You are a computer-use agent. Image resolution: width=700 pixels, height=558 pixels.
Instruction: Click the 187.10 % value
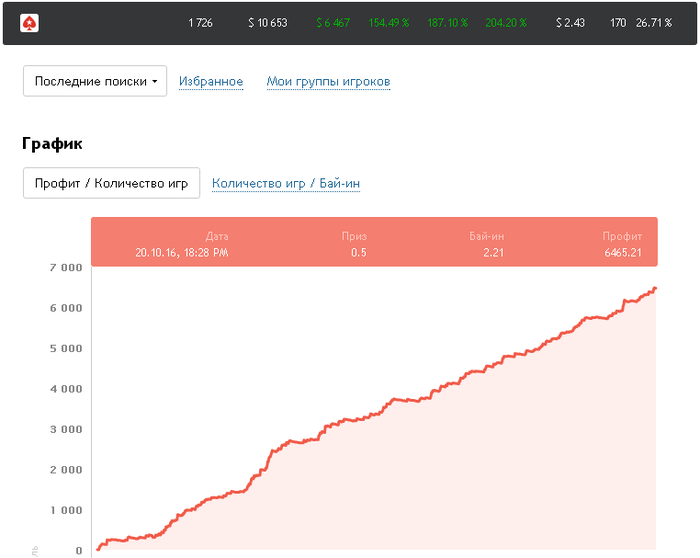pyautogui.click(x=448, y=23)
